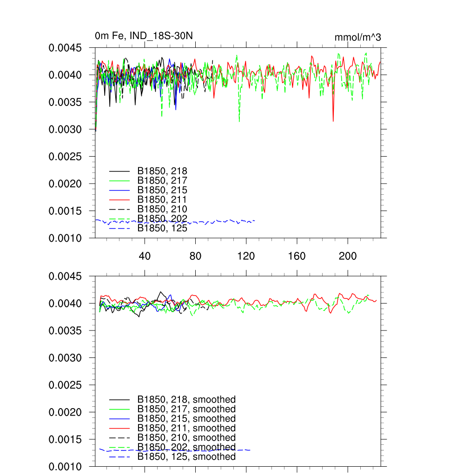Select the 'B1850, 217' legend label in top plot

point(162,180)
